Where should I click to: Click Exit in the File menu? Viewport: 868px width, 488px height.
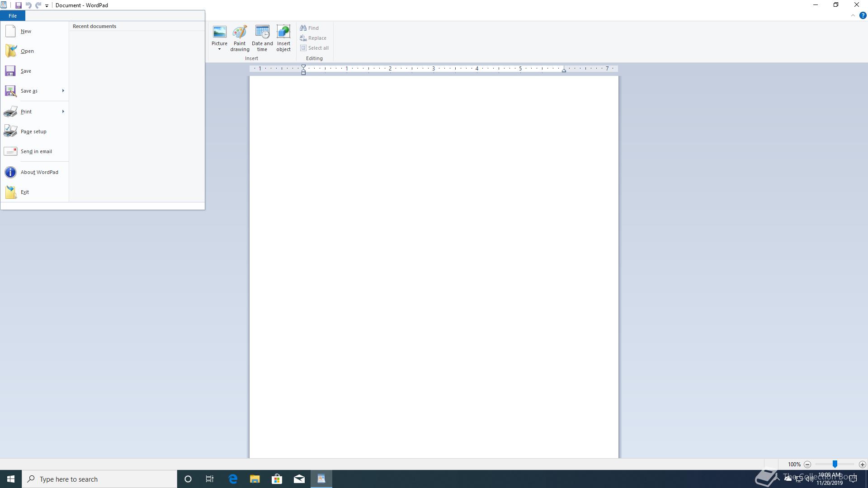(25, 192)
